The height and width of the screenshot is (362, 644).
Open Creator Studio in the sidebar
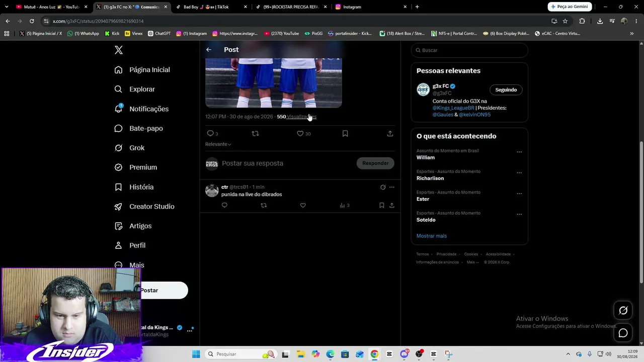pyautogui.click(x=145, y=207)
